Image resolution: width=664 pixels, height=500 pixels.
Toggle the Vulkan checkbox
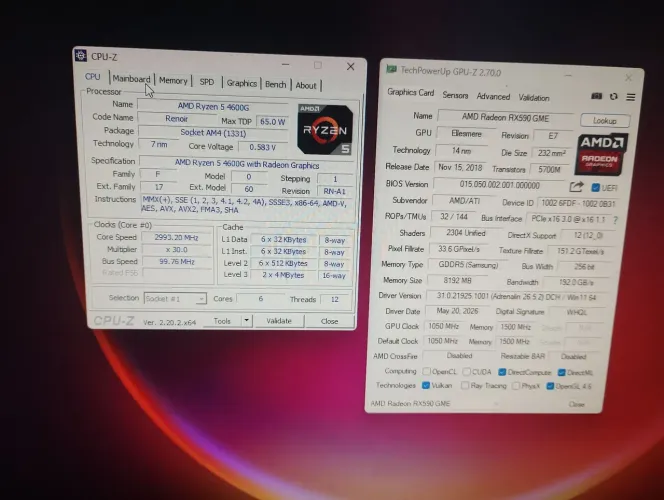[x=426, y=385]
